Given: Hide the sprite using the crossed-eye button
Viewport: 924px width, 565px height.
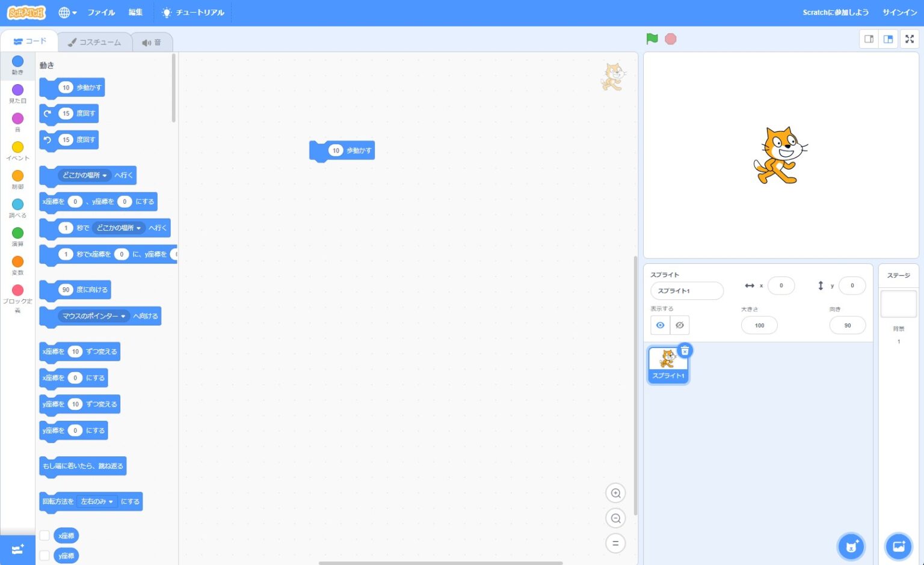Looking at the screenshot, I should [x=680, y=325].
